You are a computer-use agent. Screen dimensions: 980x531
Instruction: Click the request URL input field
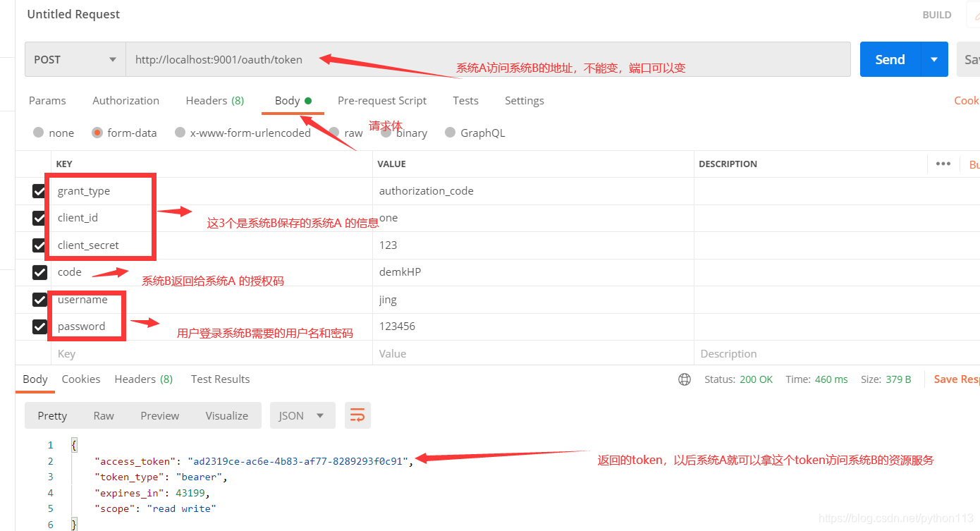tap(488, 59)
